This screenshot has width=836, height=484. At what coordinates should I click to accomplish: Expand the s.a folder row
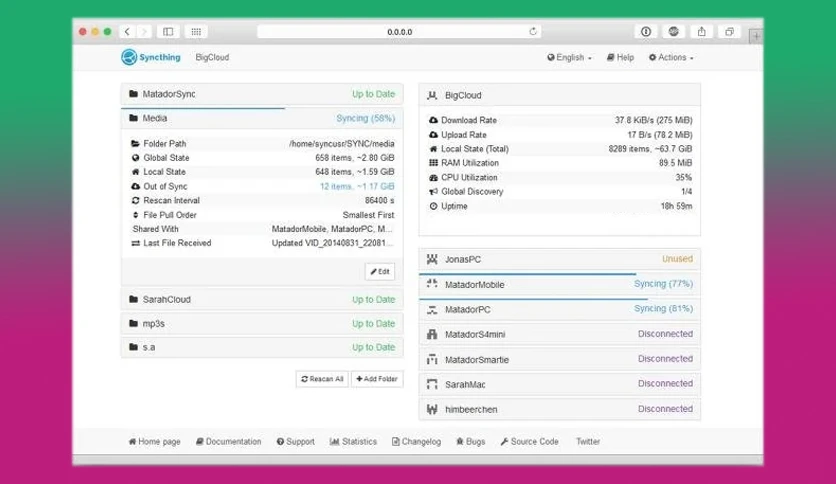tap(262, 347)
